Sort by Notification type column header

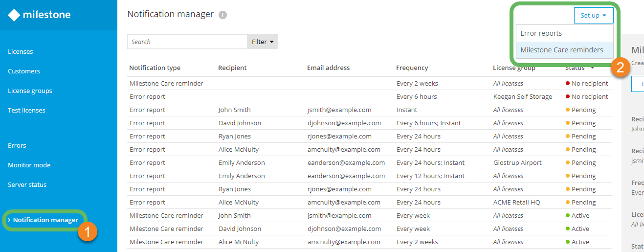click(155, 68)
